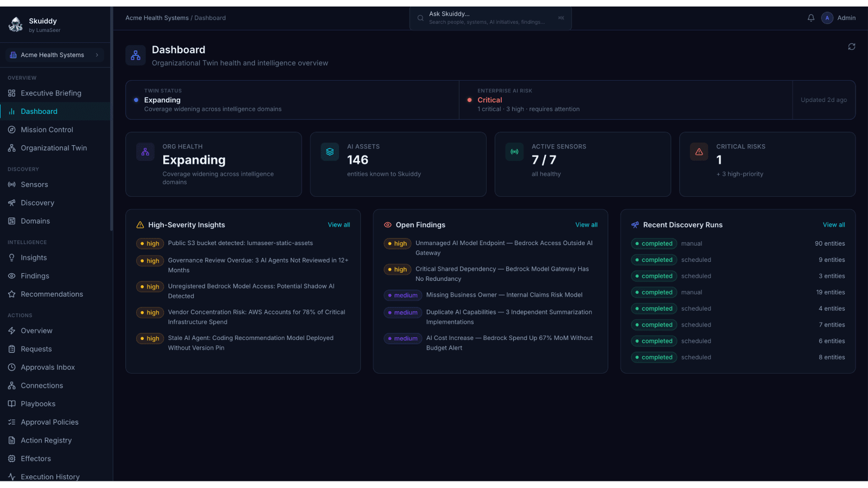Screen dimensions: 868x488
Task: Click the Admin avatar icon
Action: point(827,18)
